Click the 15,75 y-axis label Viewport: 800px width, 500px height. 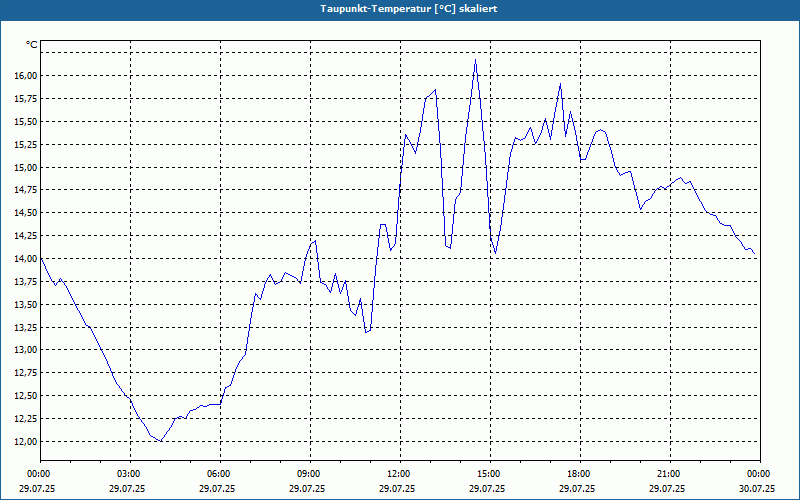click(x=25, y=98)
